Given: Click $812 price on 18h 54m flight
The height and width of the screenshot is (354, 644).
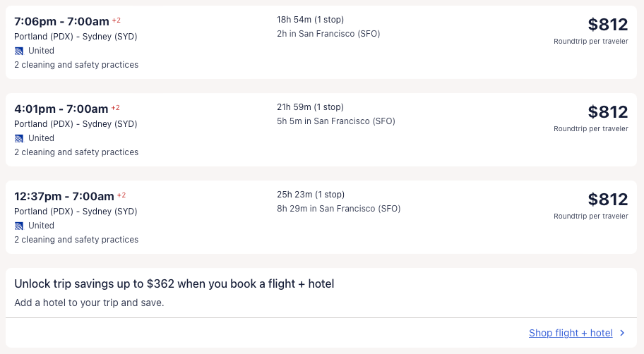Looking at the screenshot, I should pyautogui.click(x=607, y=25).
